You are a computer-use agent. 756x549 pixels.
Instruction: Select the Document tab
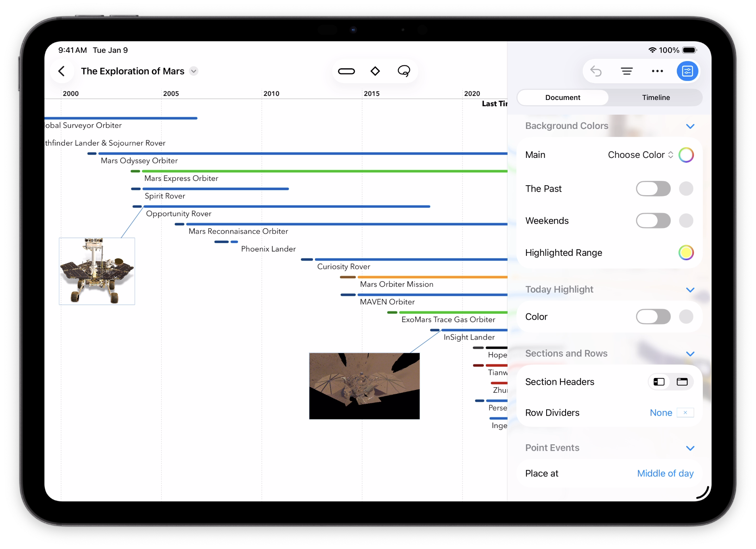pyautogui.click(x=562, y=98)
